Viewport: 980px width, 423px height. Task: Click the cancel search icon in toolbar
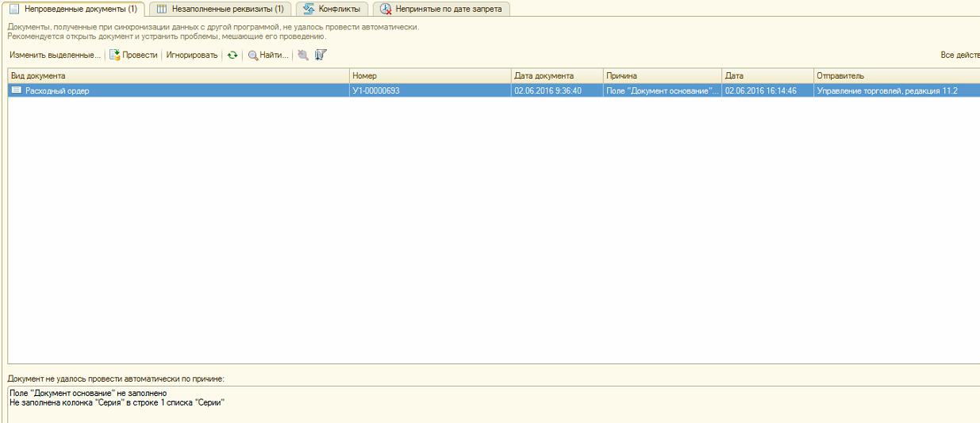pos(302,56)
